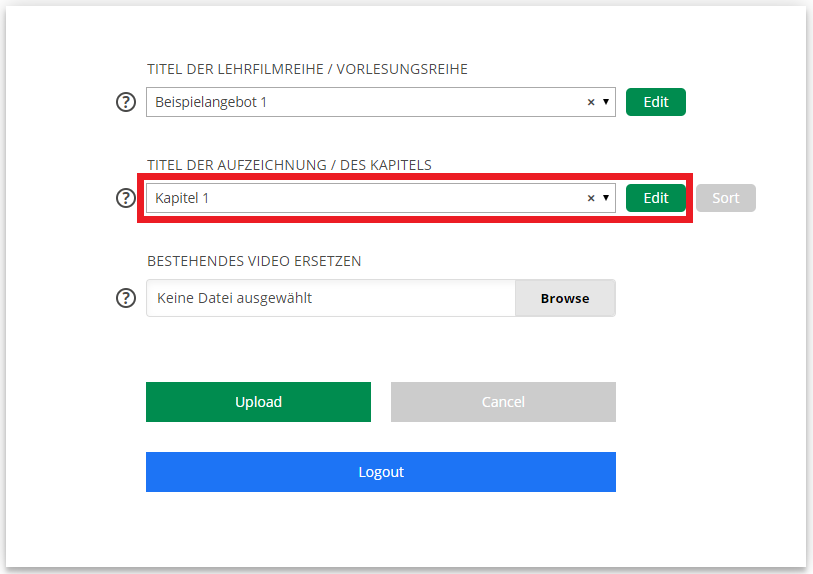This screenshot has width=813, height=574.
Task: Click the 'Titel der Lehrfilmreihe / Vorlesungsreihe' label
Action: point(307,69)
